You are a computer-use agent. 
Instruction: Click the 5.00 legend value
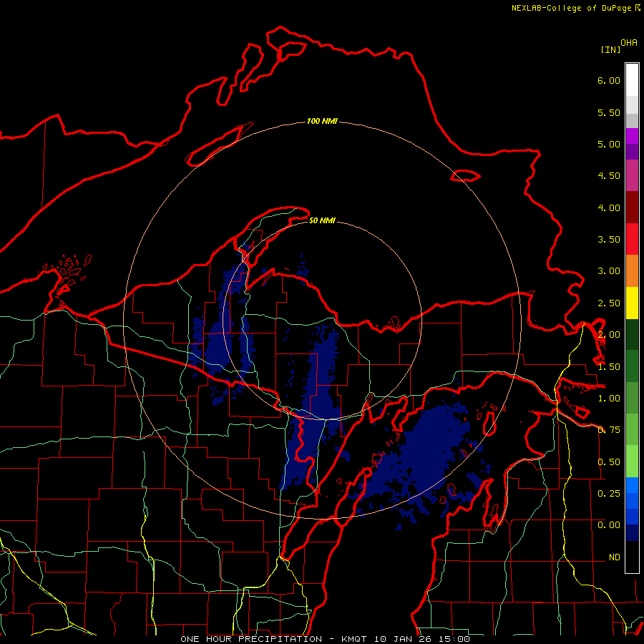click(609, 144)
